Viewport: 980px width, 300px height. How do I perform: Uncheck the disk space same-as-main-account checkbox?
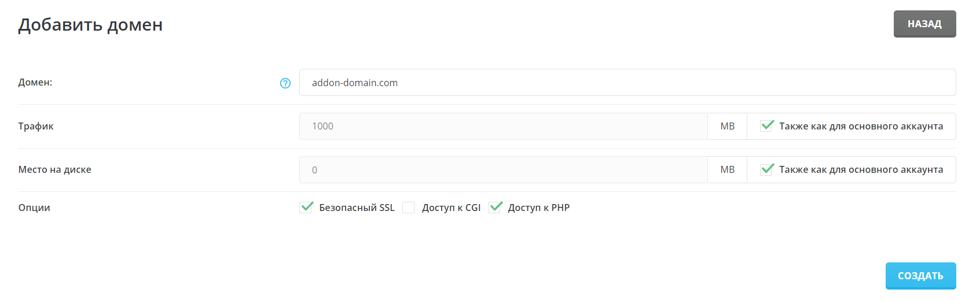[767, 169]
